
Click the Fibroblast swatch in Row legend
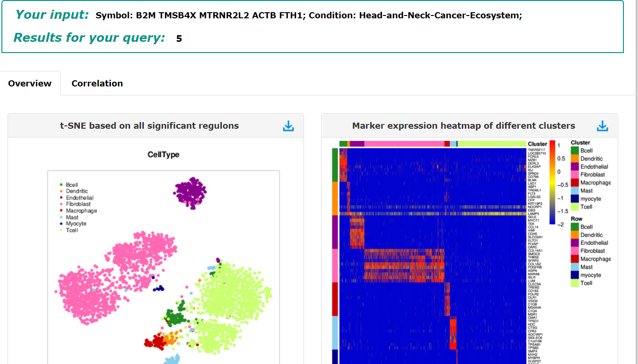click(575, 251)
